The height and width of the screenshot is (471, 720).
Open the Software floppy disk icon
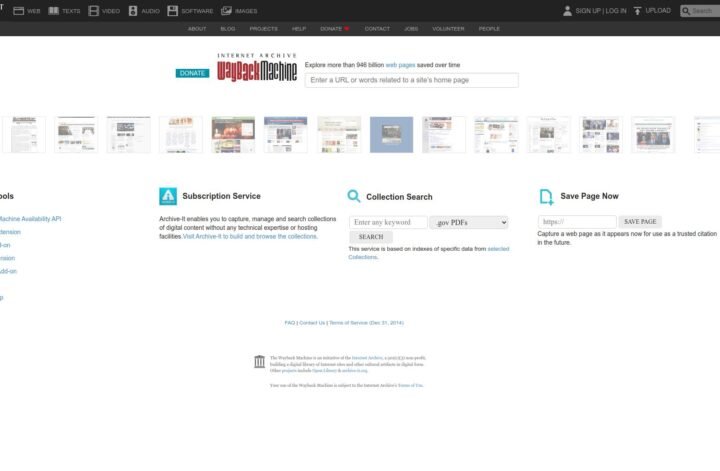tap(173, 11)
